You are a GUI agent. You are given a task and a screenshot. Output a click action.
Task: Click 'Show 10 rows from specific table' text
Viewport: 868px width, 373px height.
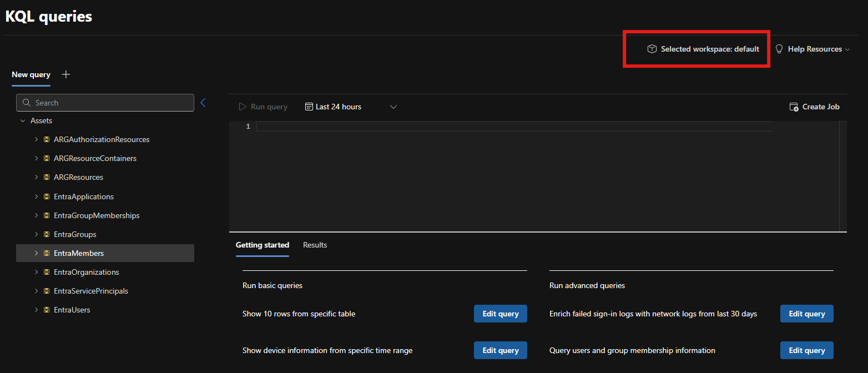coord(299,314)
